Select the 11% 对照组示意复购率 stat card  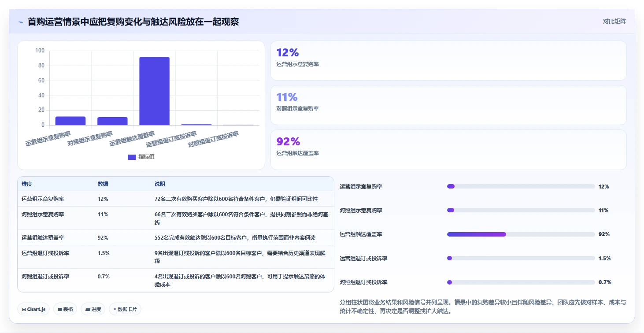[x=448, y=105]
